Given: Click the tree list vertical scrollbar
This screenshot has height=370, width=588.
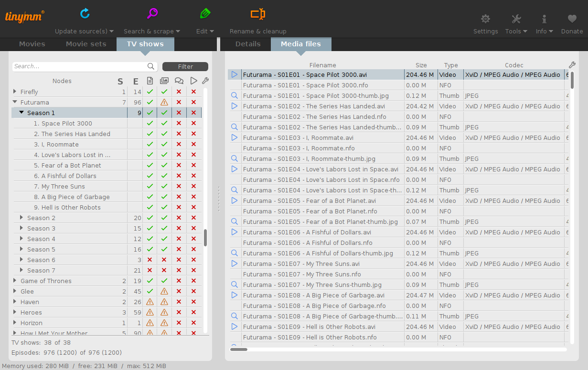Looking at the screenshot, I should tap(205, 237).
